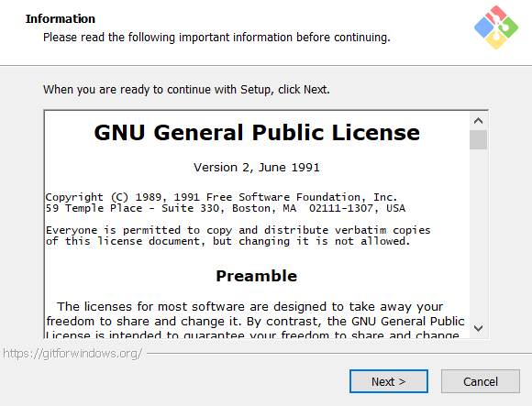Click the Git for Windows logo icon

(496, 27)
